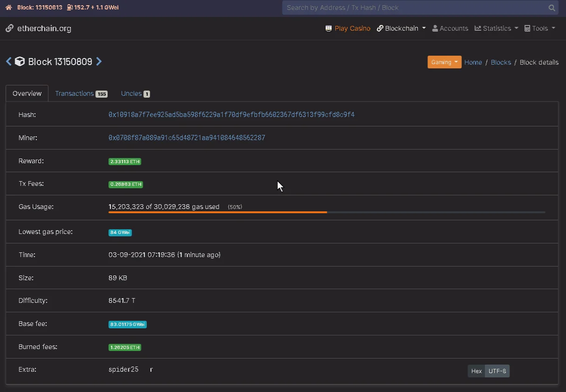Switch Extra data view to UTF-8

click(497, 371)
